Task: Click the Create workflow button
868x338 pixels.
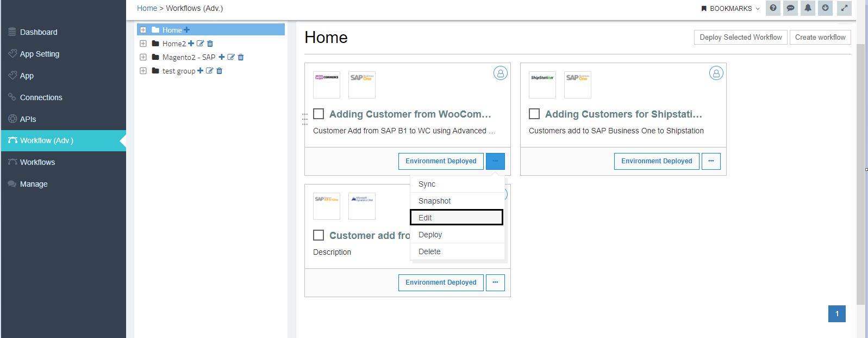Action: (x=820, y=38)
